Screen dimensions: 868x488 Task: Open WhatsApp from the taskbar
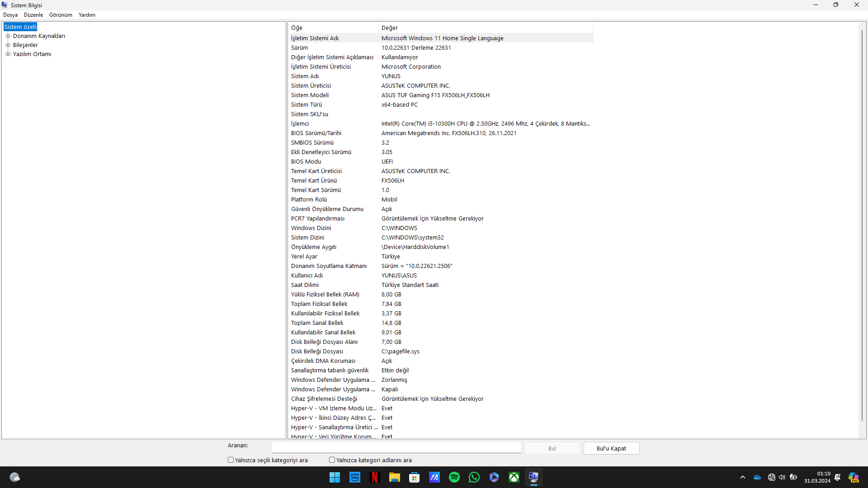click(474, 477)
